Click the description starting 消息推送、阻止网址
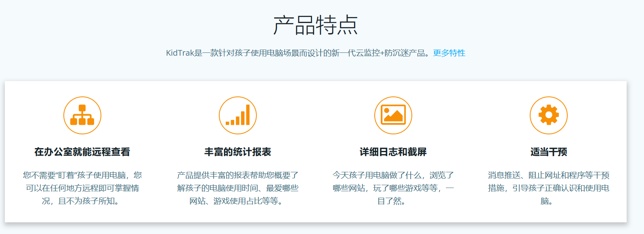644x234 pixels. coord(549,188)
